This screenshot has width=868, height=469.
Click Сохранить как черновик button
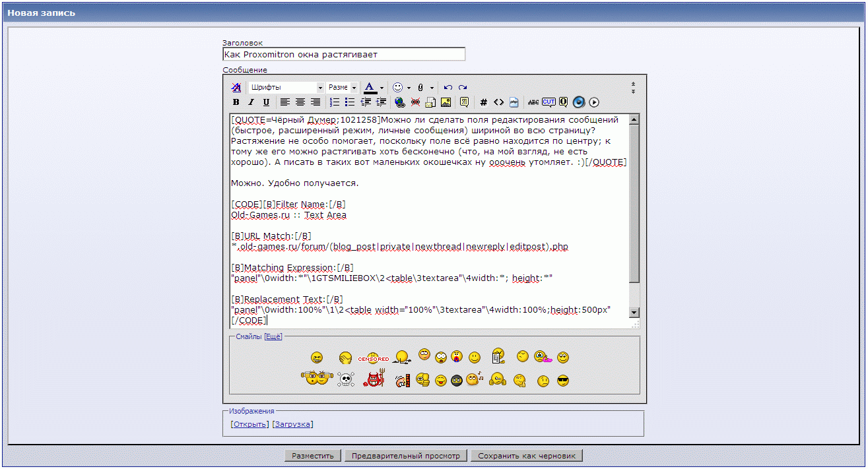coord(527,456)
